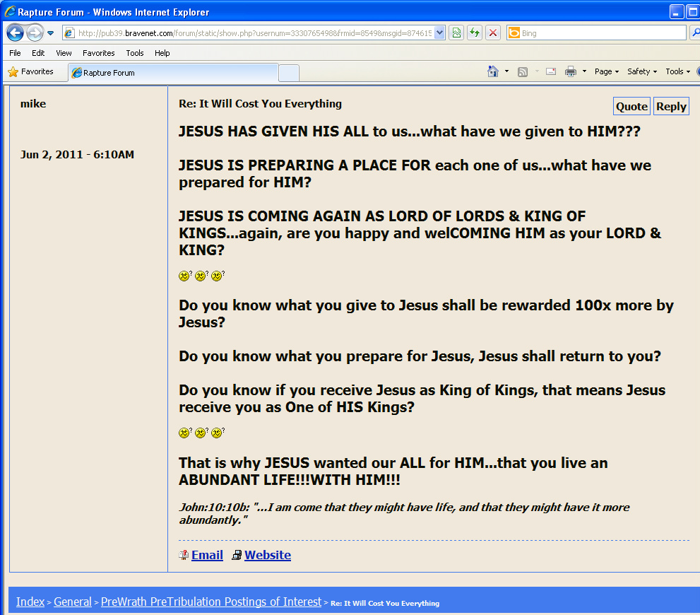Click the computer icon beside Website
This screenshot has width=700, height=615.
237,555
